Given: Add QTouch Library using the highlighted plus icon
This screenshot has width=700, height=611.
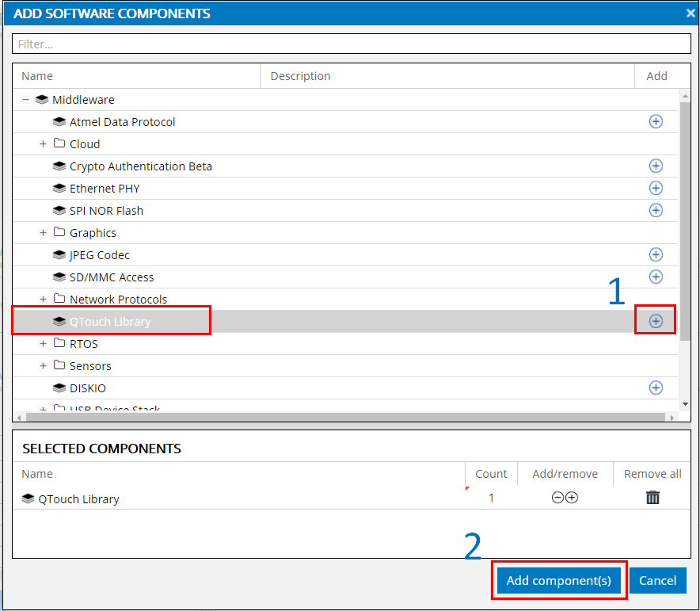Looking at the screenshot, I should 656,320.
